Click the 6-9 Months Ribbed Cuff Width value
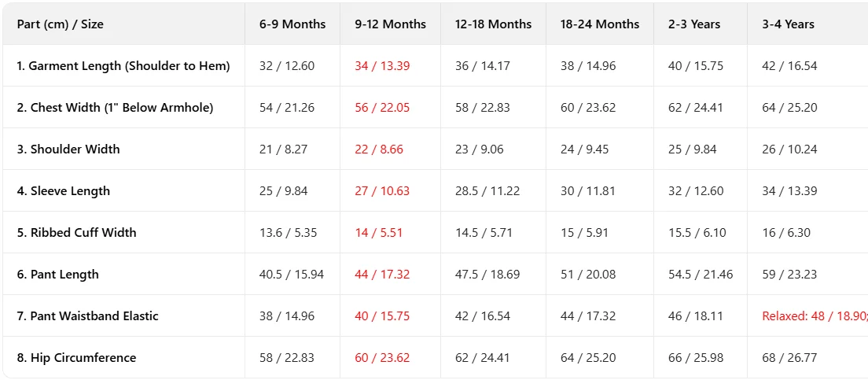This screenshot has height=380, width=868. pyautogui.click(x=287, y=233)
